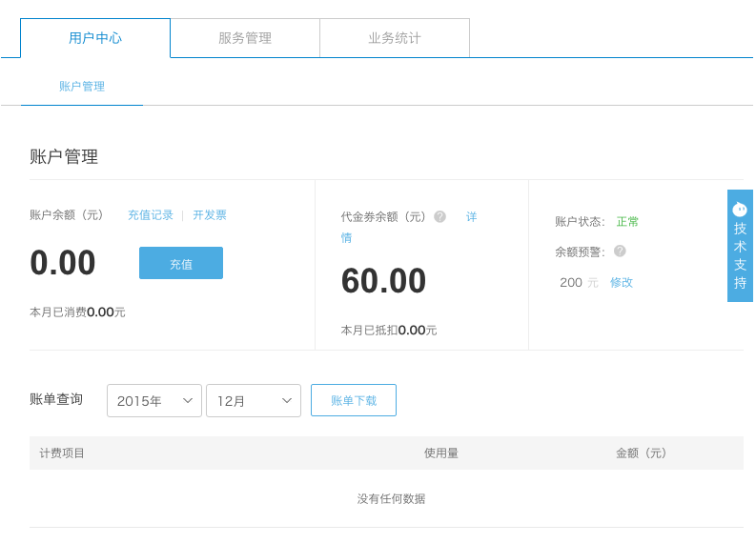
Task: Open the 技术支持 chat widget
Action: tap(740, 246)
